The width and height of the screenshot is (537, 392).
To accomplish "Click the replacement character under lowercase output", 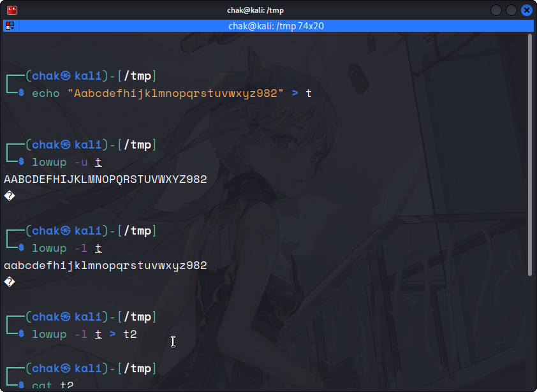I will [x=8, y=282].
